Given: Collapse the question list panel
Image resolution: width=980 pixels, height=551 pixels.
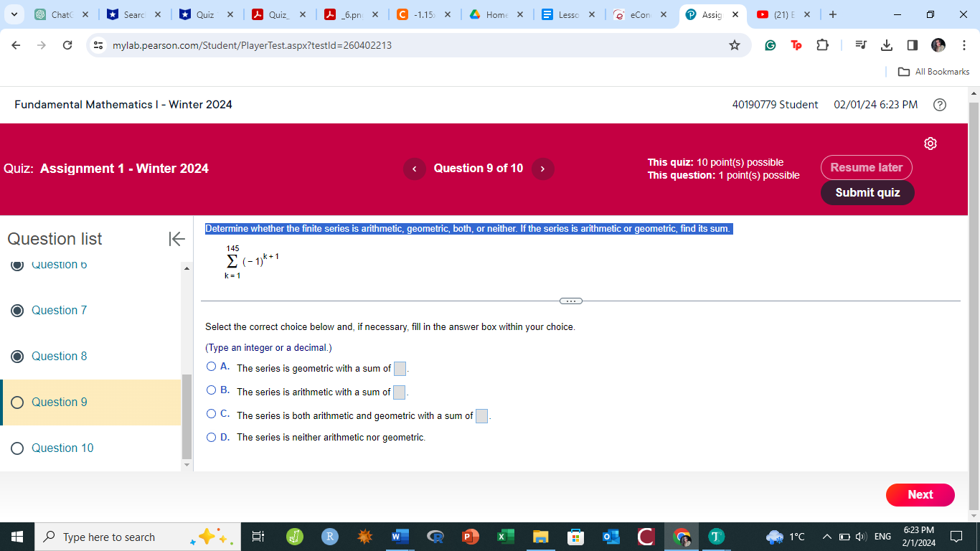Looking at the screenshot, I should (176, 239).
